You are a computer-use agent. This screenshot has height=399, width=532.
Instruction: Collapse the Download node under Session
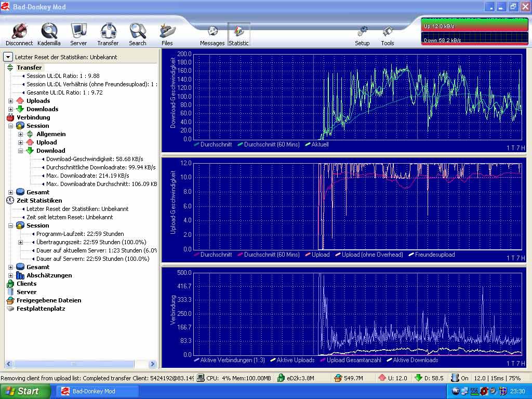(20, 151)
